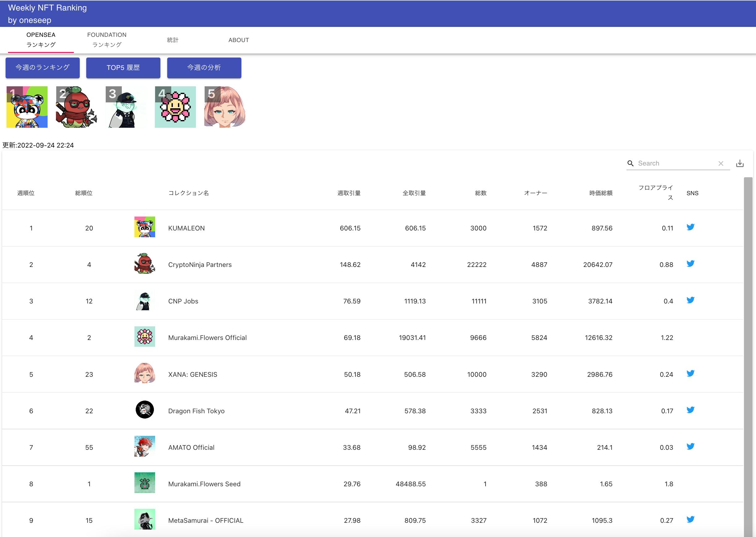This screenshot has height=537, width=756.
Task: Click MetaSamurai - OFFICIAL row avatar
Action: tap(145, 519)
